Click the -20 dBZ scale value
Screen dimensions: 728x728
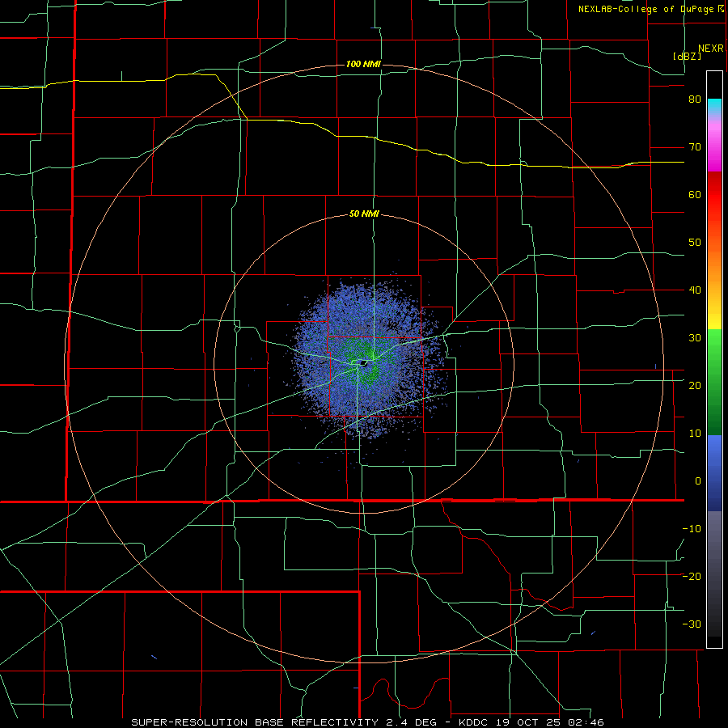coord(692,577)
